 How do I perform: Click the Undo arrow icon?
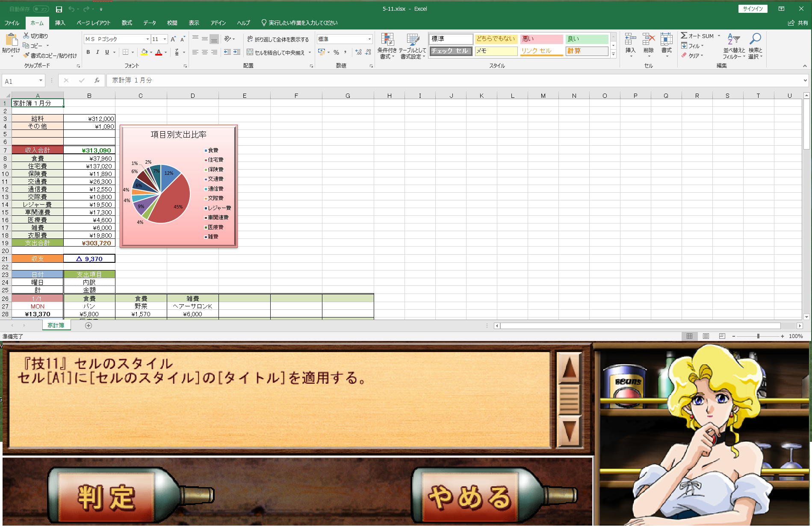71,9
